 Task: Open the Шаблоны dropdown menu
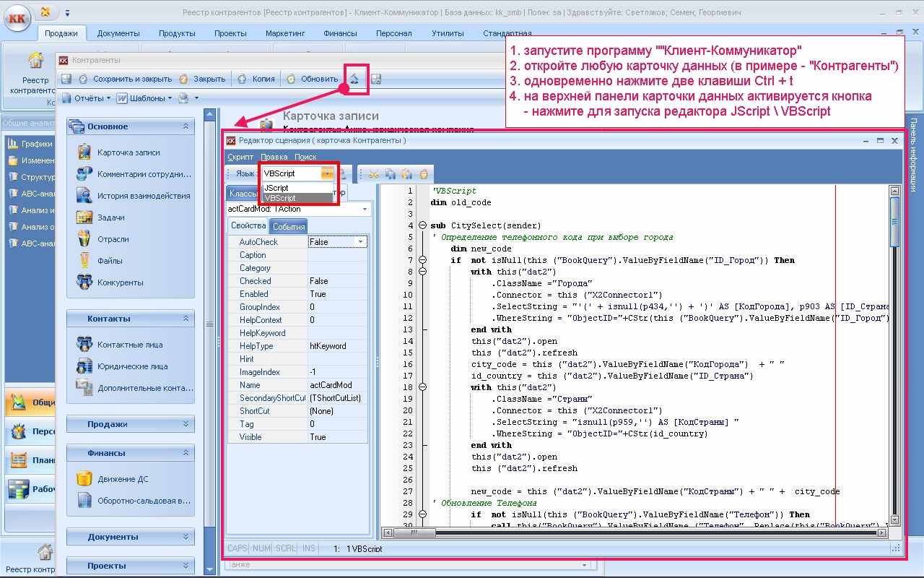[x=144, y=98]
